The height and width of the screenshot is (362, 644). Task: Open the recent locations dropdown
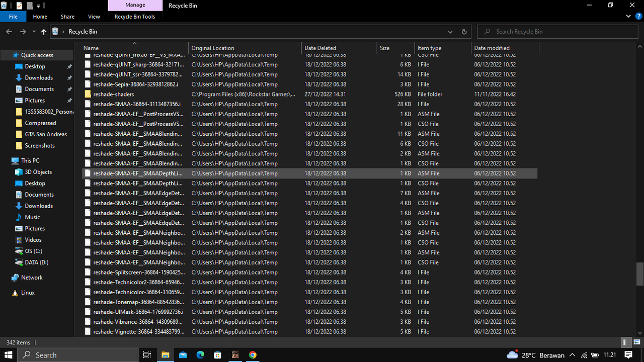[x=34, y=32]
